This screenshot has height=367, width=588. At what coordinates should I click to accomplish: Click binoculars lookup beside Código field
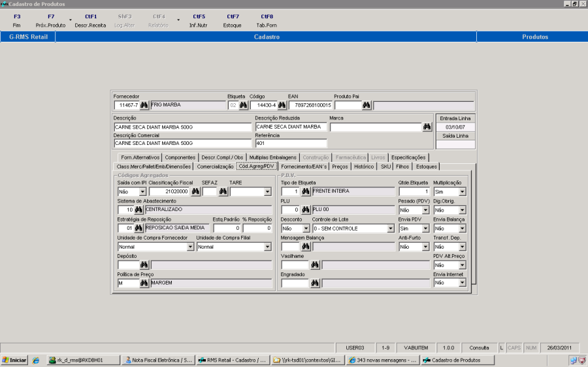point(282,105)
